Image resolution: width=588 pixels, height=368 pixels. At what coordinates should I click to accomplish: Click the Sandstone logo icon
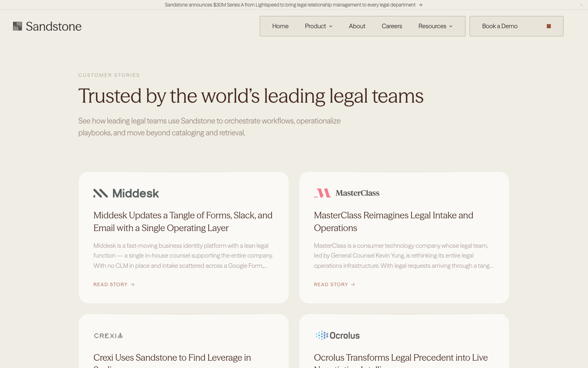click(x=18, y=26)
